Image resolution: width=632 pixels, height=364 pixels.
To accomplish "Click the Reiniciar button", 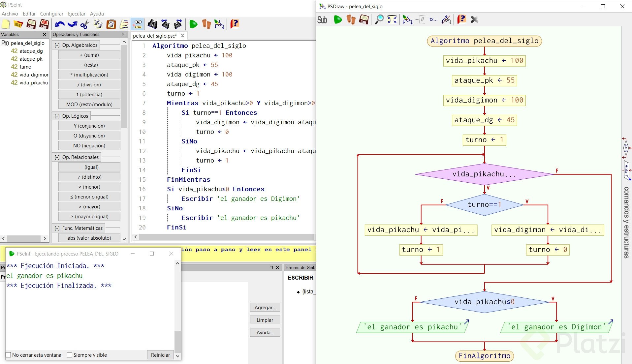I will (160, 355).
